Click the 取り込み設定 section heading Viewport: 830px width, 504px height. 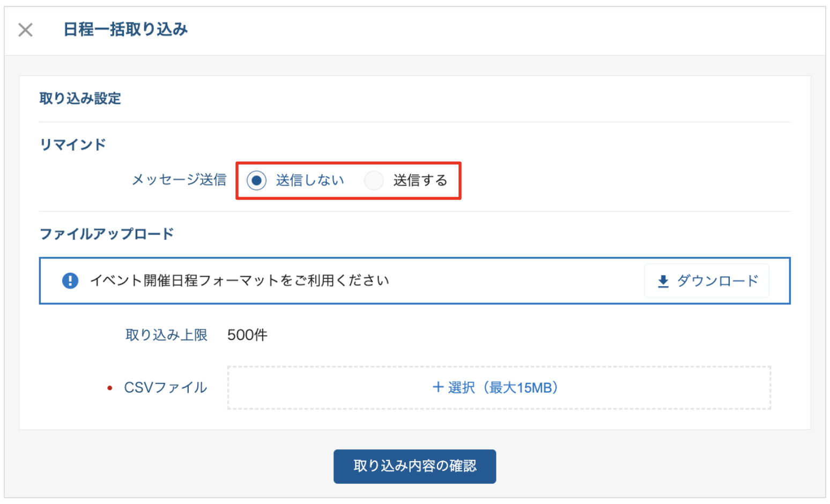80,99
